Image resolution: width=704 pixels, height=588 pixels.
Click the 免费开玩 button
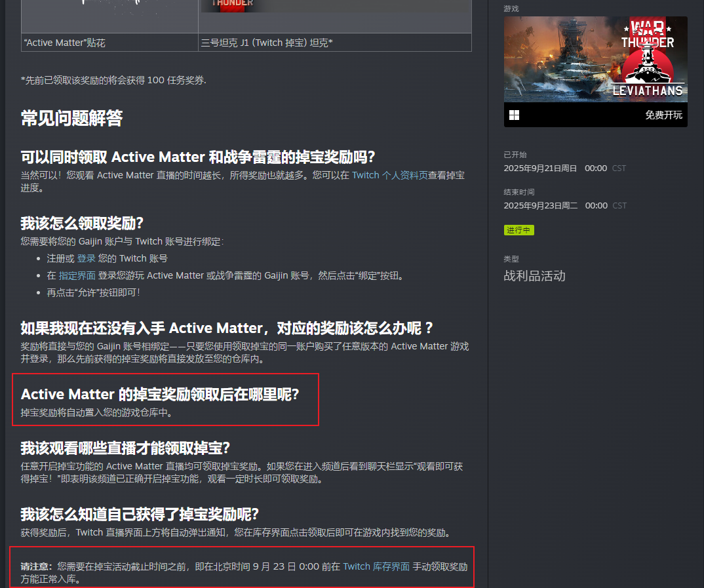[x=665, y=114]
